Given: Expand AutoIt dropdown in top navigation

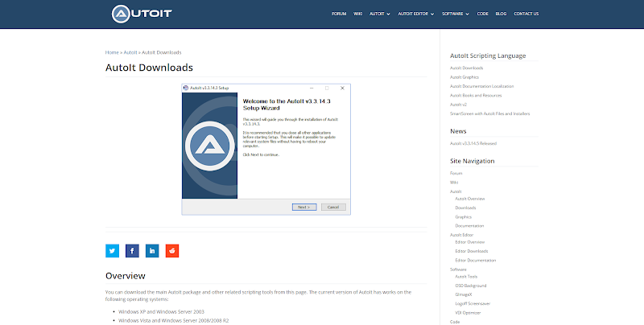Looking at the screenshot, I should [x=380, y=14].
